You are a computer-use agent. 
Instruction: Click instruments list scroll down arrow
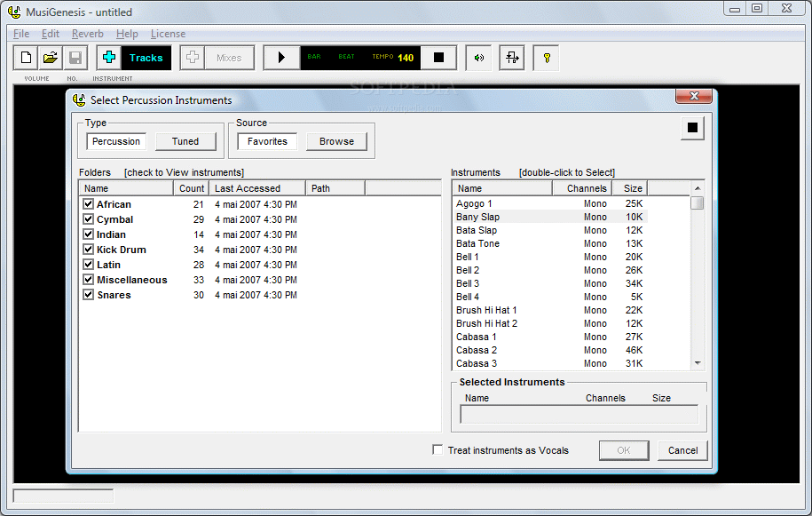coord(698,363)
